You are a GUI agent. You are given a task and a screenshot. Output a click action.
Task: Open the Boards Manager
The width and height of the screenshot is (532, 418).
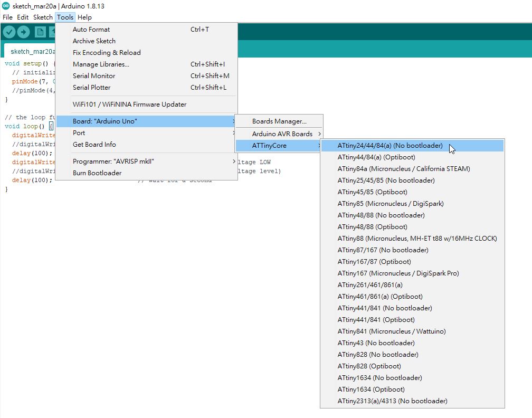point(279,120)
